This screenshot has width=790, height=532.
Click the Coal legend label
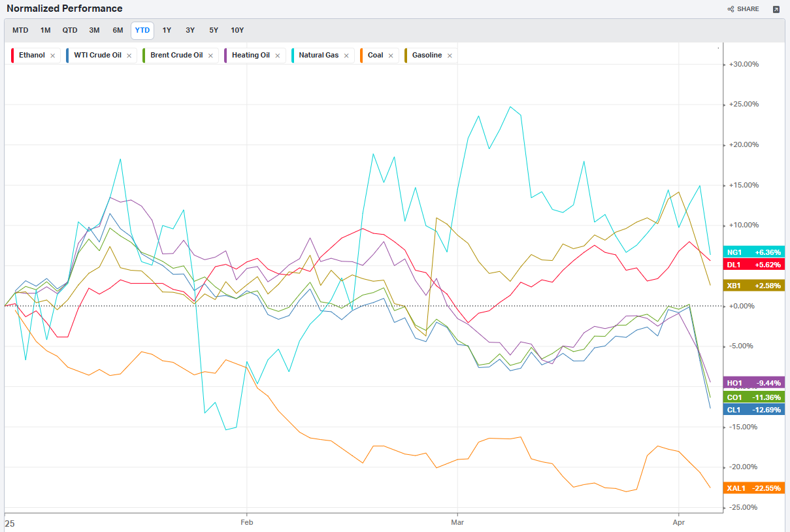[x=376, y=56]
